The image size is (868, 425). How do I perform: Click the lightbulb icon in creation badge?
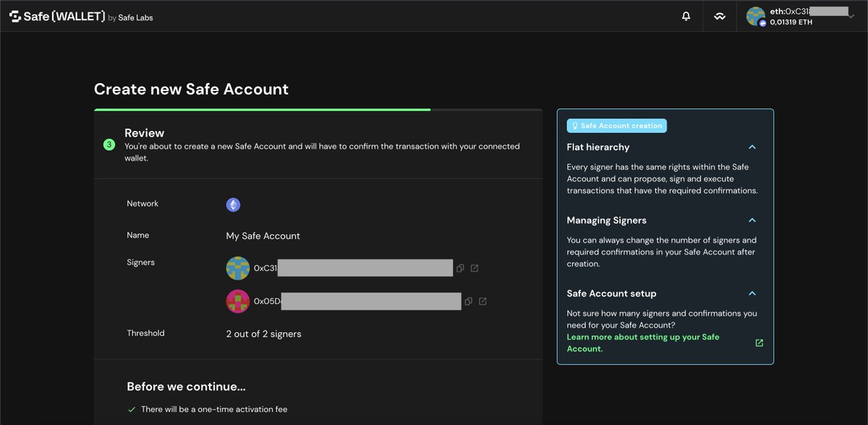pos(575,126)
